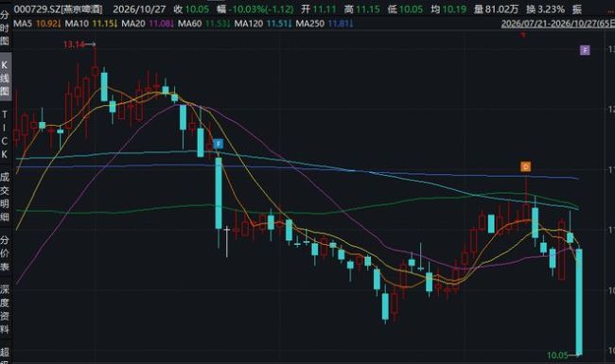Open the 深度资料 in-depth data tab

tap(5, 309)
